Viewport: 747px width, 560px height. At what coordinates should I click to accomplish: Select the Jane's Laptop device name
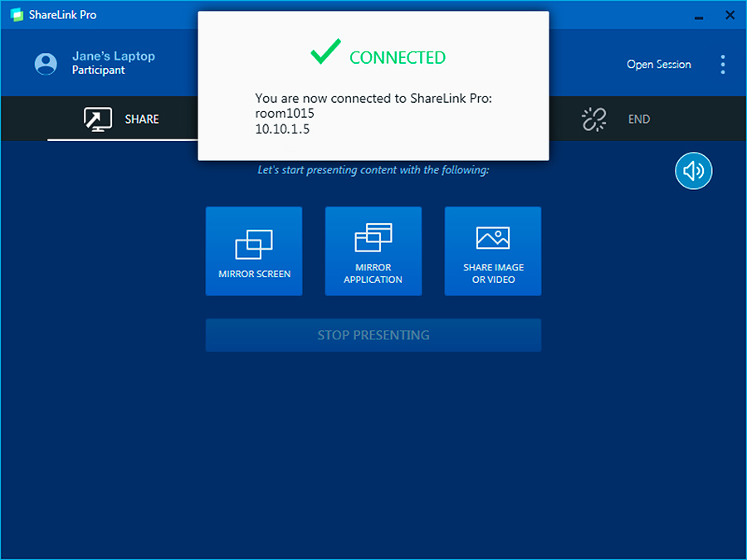(114, 56)
